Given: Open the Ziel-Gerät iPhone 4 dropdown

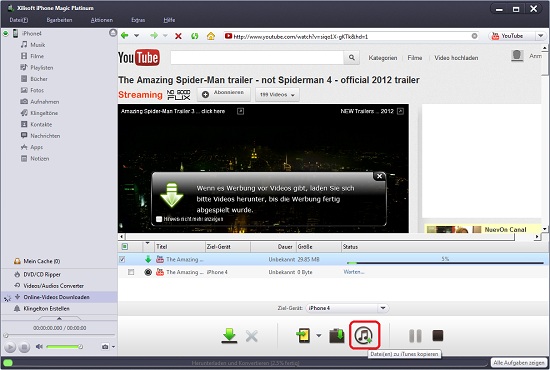Looking at the screenshot, I should pos(383,308).
